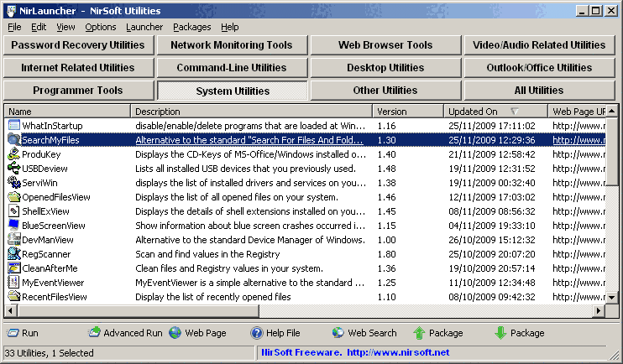Switch to Web Browser Tools tab

tap(385, 44)
